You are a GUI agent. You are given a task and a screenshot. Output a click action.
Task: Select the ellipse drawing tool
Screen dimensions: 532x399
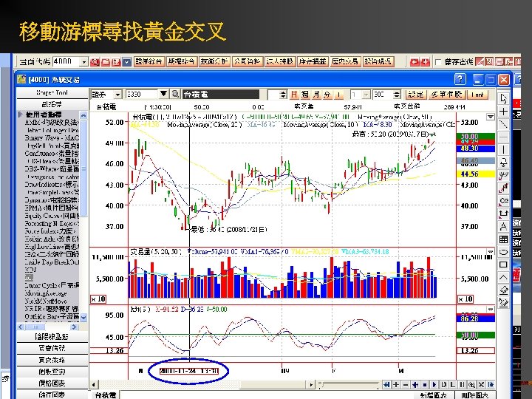tap(503, 252)
